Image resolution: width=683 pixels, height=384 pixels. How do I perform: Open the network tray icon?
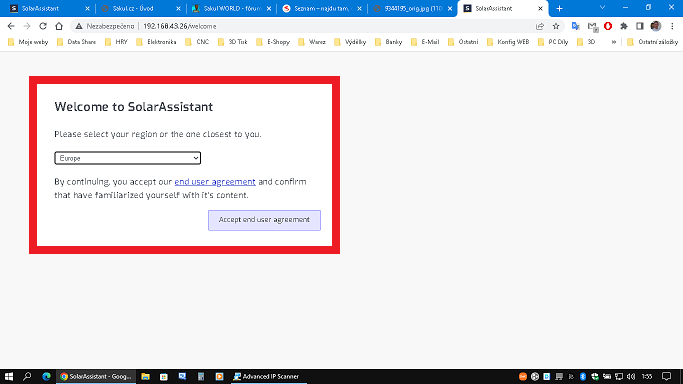[619, 376]
